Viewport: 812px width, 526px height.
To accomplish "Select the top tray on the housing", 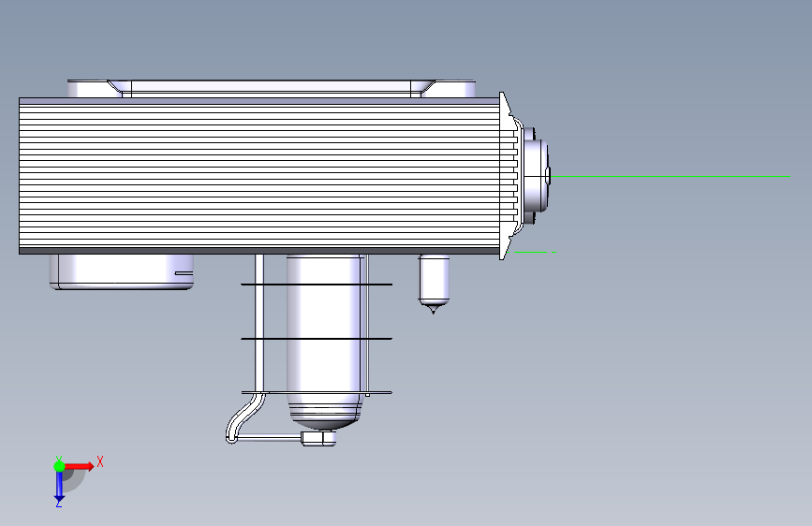I will click(x=272, y=89).
